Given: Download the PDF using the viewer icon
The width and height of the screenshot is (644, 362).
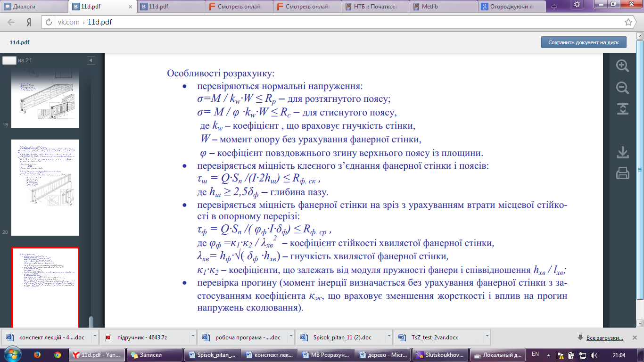Looking at the screenshot, I should [x=622, y=152].
